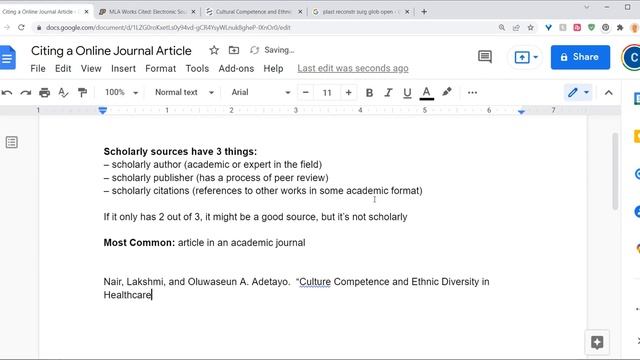Viewport: 640px width, 360px height.
Task: Click the Most Common bold text
Action: click(139, 243)
